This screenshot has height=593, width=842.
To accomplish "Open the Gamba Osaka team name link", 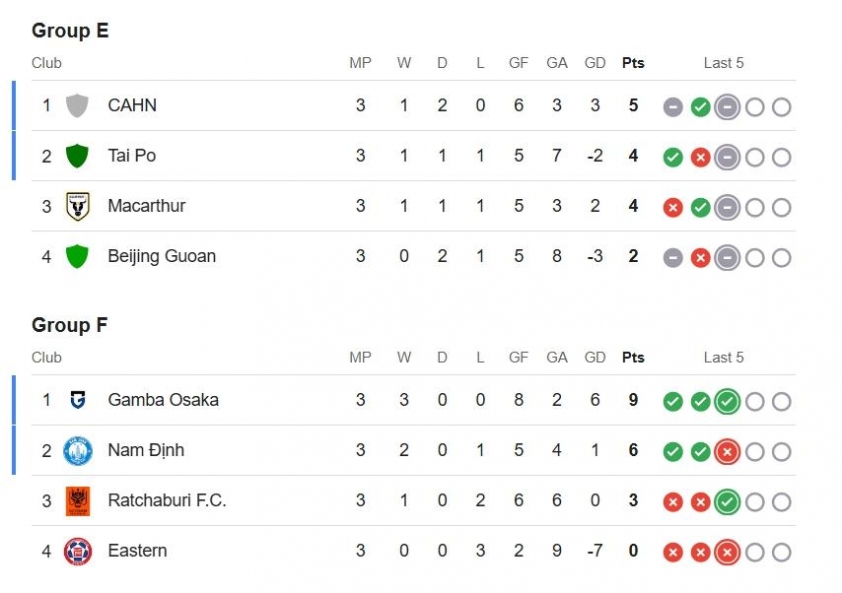I will point(163,400).
